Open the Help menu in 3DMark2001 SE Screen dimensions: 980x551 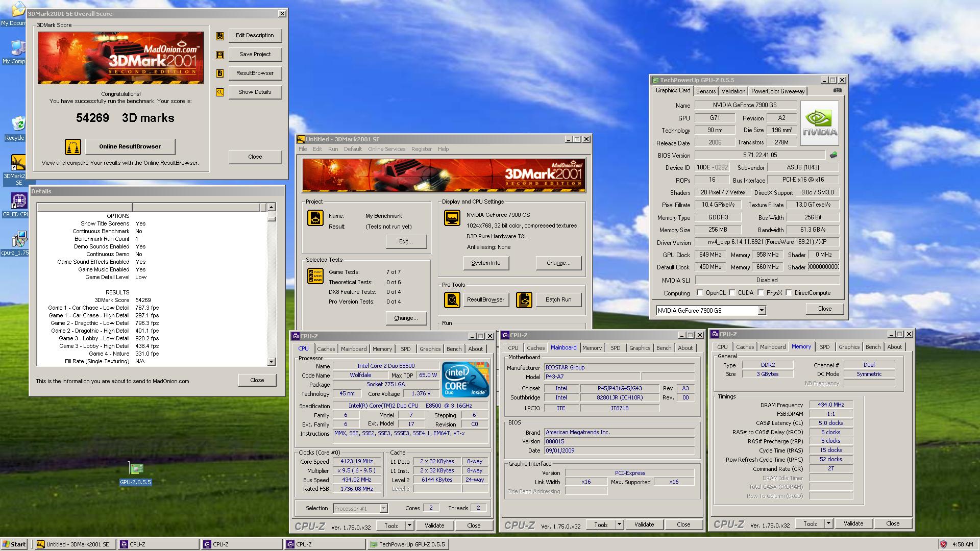(443, 149)
